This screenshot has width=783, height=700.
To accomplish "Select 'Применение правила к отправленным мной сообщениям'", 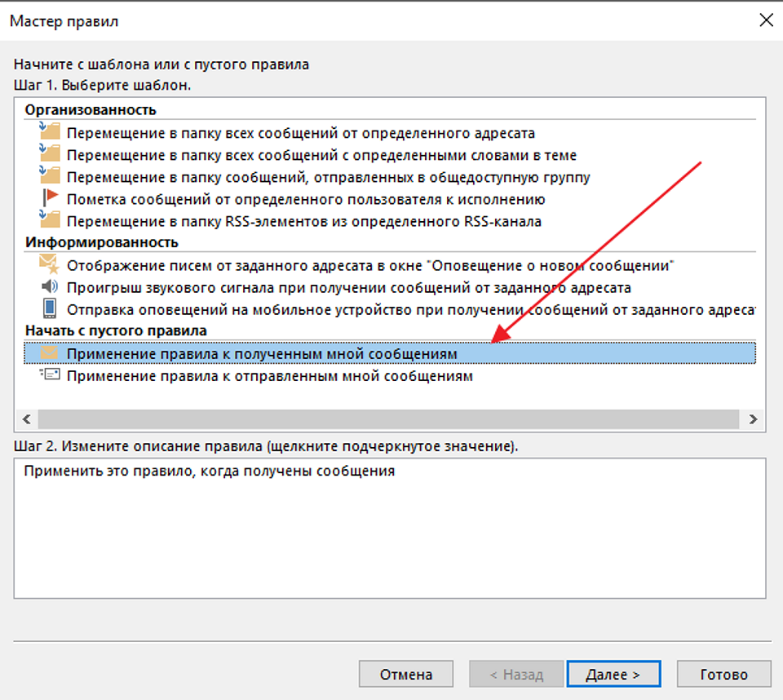I will click(269, 376).
